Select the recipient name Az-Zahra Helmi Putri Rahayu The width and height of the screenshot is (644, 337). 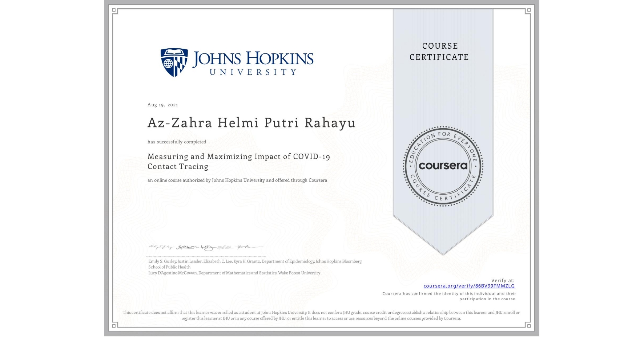[251, 123]
